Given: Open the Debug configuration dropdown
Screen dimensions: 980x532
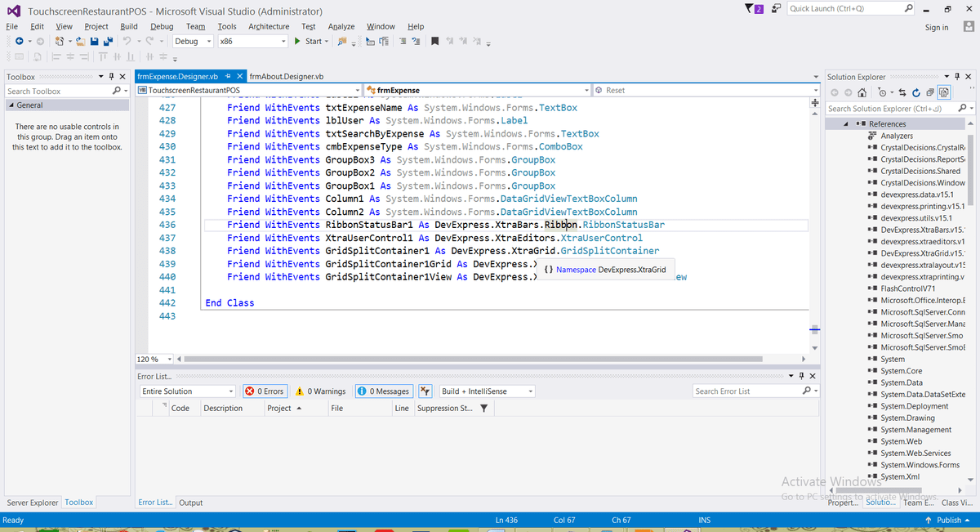Looking at the screenshot, I should click(192, 42).
